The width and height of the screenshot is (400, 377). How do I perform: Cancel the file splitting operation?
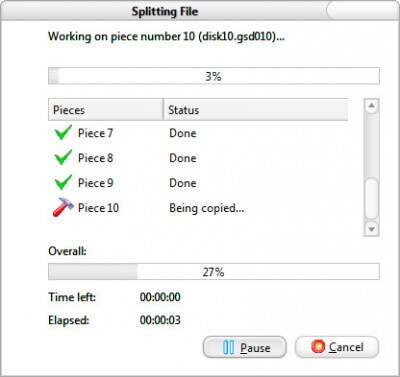(337, 347)
